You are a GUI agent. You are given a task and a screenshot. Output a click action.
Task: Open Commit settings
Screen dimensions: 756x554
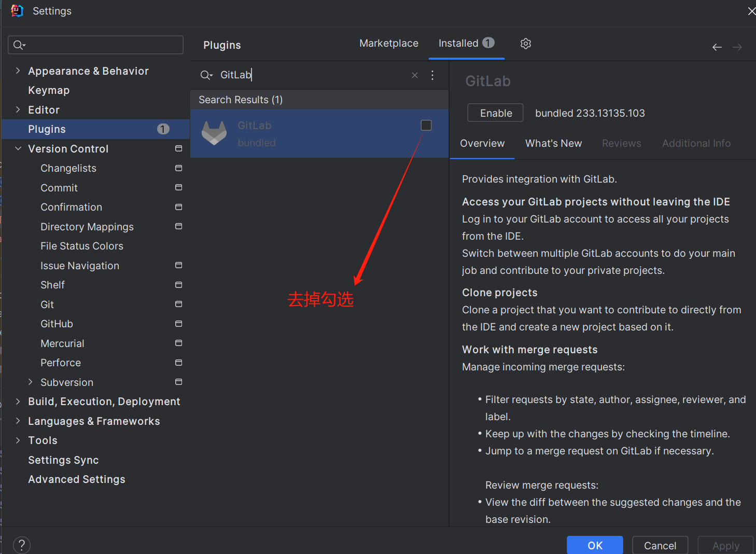59,188
